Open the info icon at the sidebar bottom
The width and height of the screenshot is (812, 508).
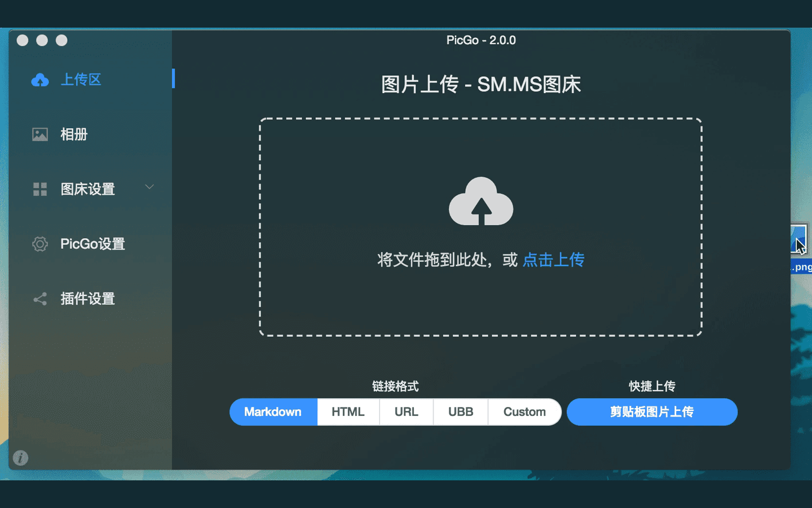(20, 458)
